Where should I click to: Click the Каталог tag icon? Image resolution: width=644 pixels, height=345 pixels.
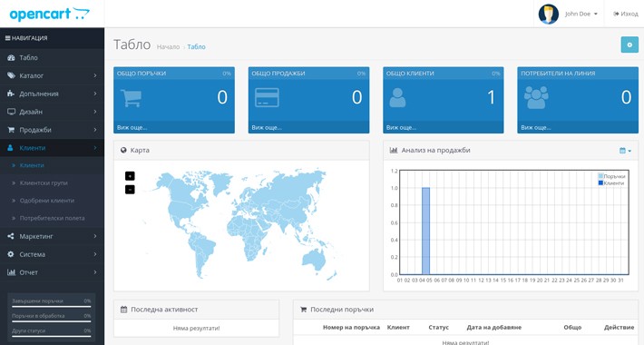(11, 75)
